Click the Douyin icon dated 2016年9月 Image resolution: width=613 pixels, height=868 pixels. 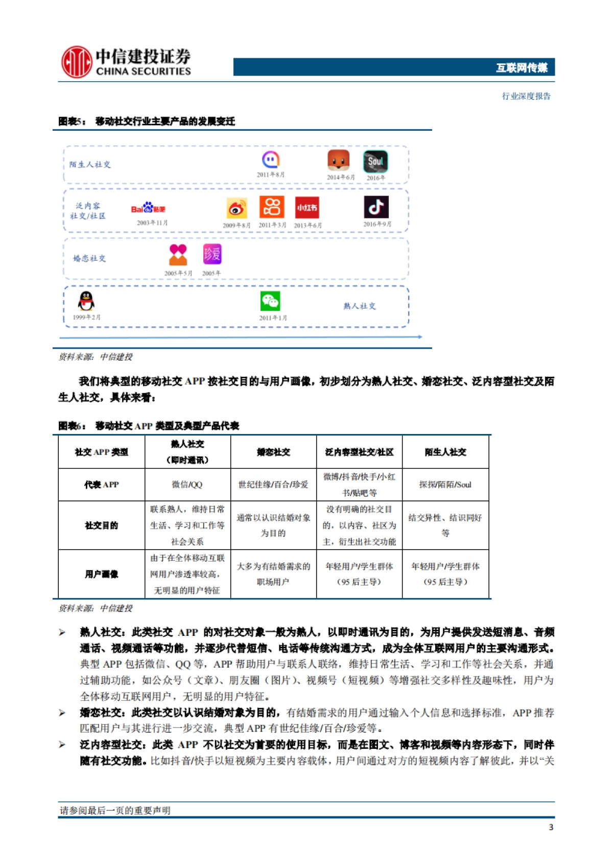click(x=376, y=207)
